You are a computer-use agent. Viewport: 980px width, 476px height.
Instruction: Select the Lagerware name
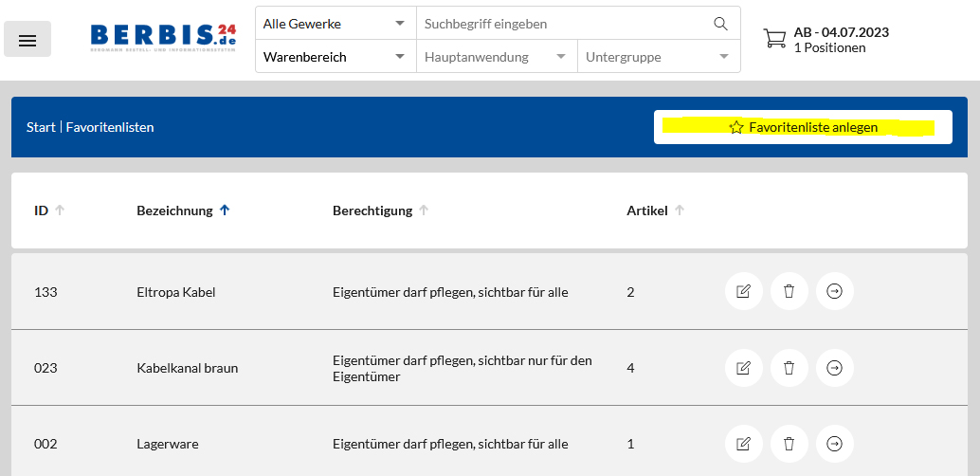pyautogui.click(x=168, y=445)
